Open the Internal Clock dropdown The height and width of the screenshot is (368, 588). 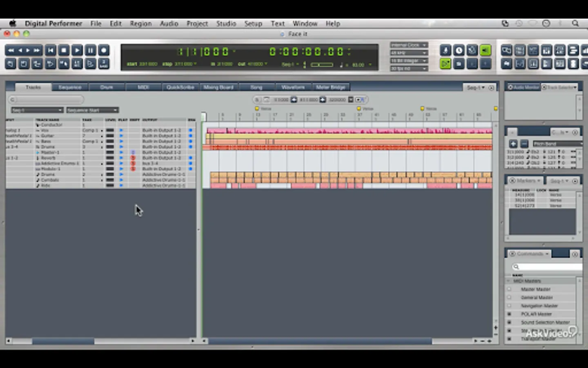[x=409, y=45]
